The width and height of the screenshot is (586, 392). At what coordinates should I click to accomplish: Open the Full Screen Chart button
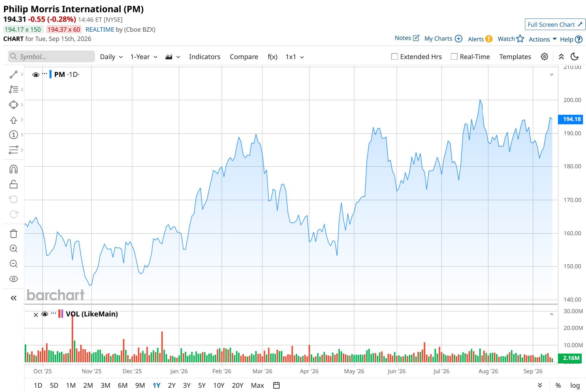coord(555,24)
